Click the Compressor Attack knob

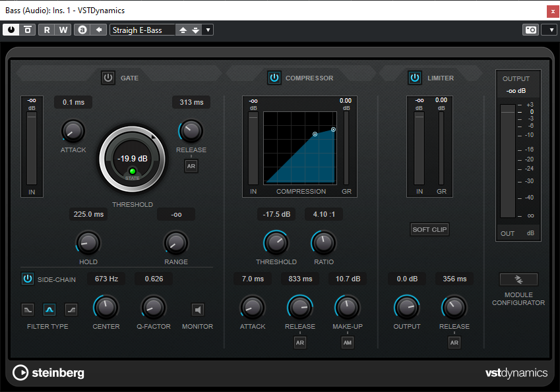[253, 308]
